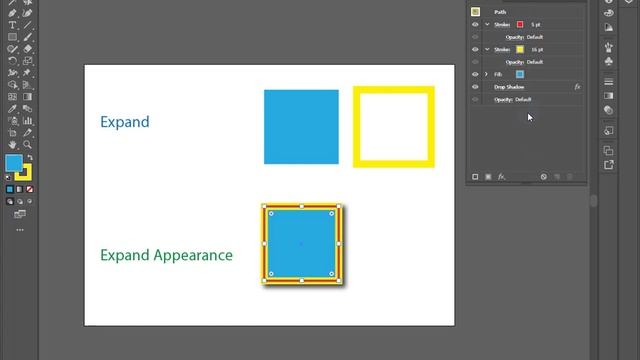Select the Eraser tool

click(27, 49)
